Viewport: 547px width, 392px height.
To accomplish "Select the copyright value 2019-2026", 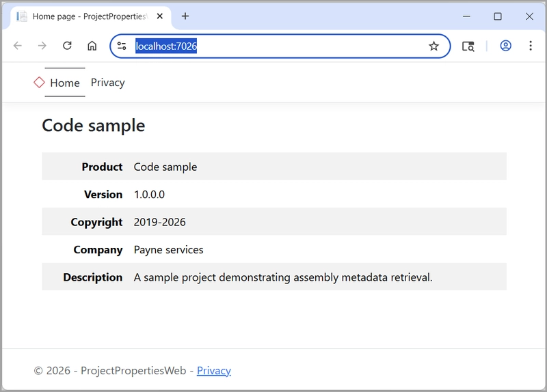I will [x=160, y=222].
